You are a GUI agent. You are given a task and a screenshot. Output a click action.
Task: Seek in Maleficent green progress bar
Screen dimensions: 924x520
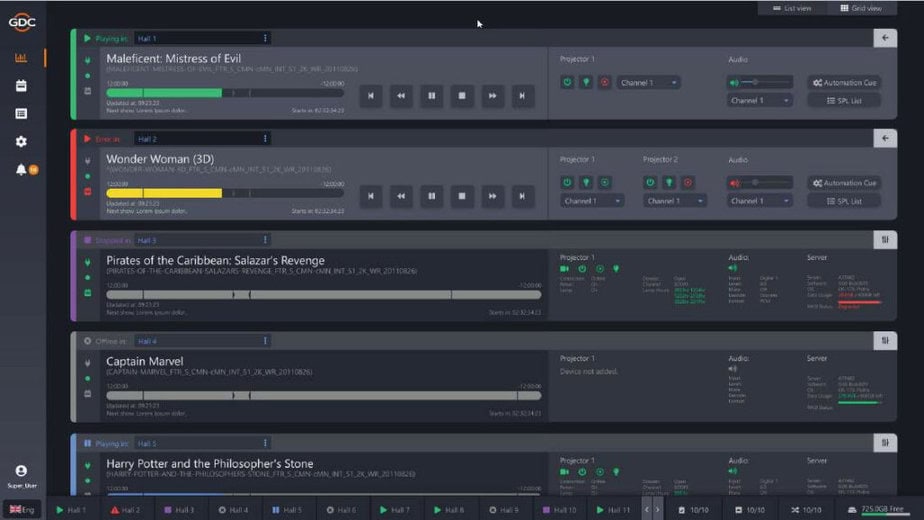point(225,93)
